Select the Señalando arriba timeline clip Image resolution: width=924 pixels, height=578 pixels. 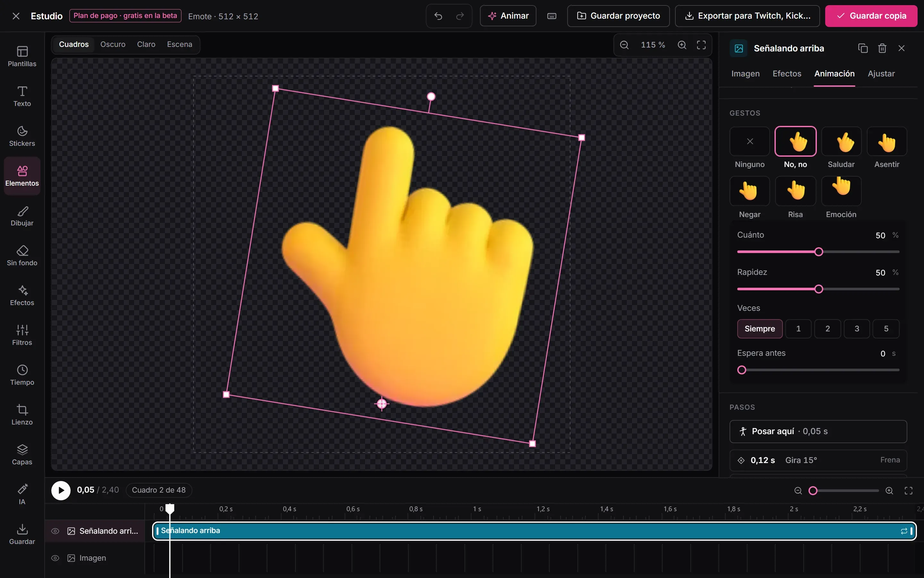click(x=534, y=531)
